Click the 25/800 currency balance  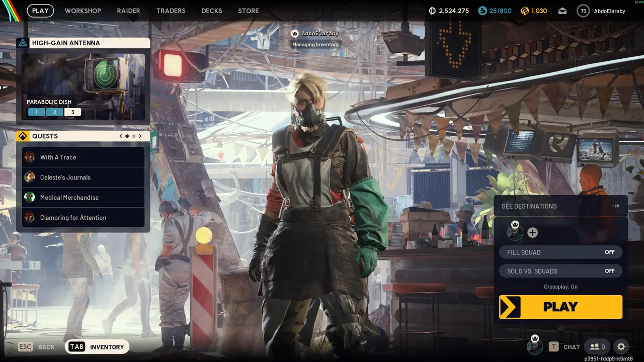(x=501, y=11)
